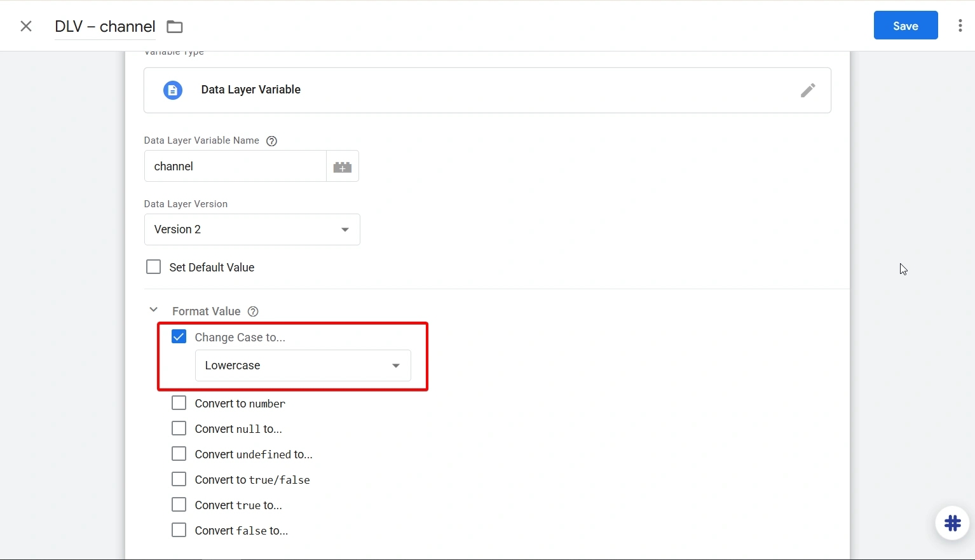975x560 pixels.
Task: Click the Format Value heading text
Action: click(207, 311)
